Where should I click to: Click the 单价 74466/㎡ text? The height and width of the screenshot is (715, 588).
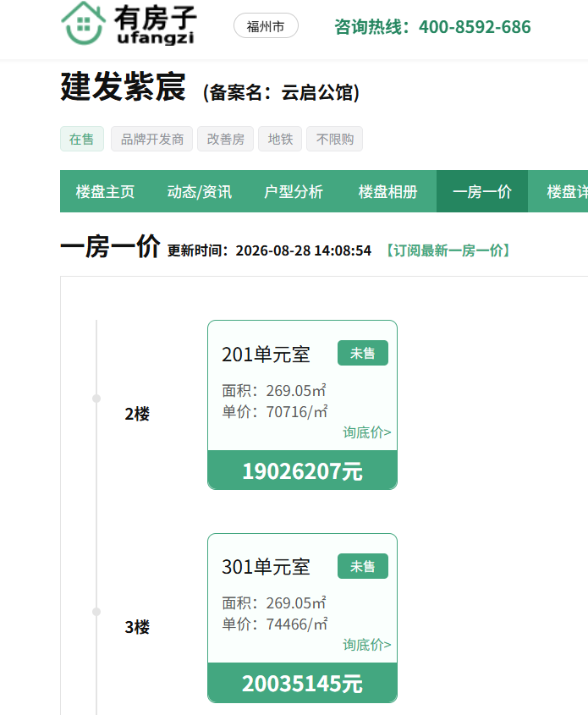tap(275, 624)
